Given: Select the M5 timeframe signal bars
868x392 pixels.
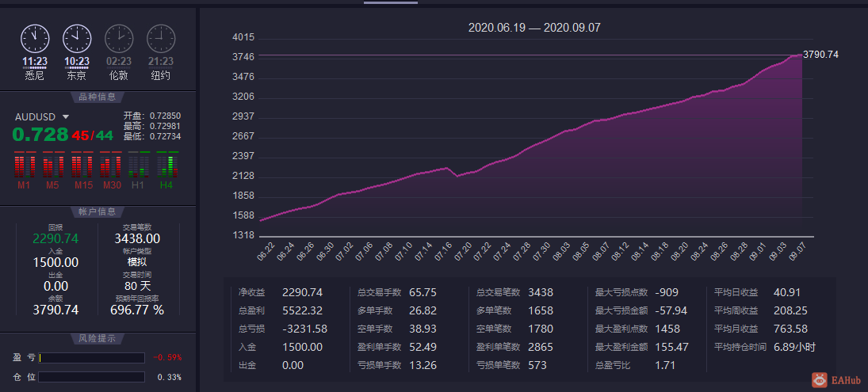Looking at the screenshot, I should (x=53, y=164).
